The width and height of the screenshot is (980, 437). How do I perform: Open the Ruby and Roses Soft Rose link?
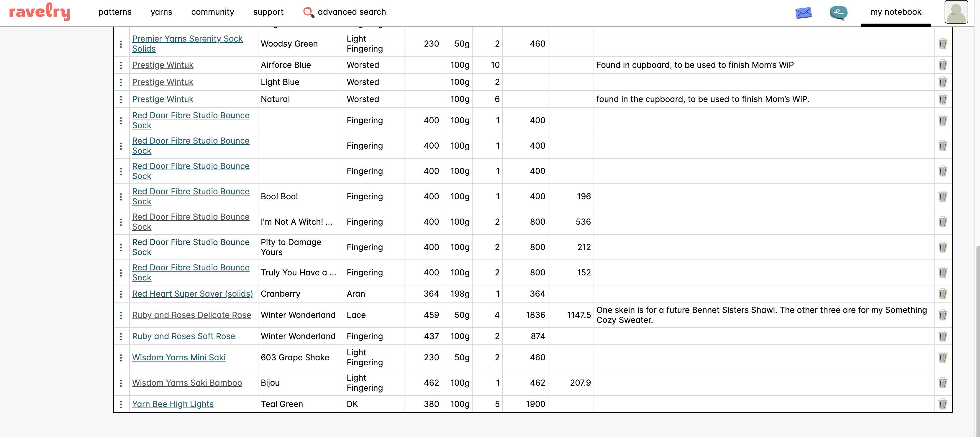183,336
